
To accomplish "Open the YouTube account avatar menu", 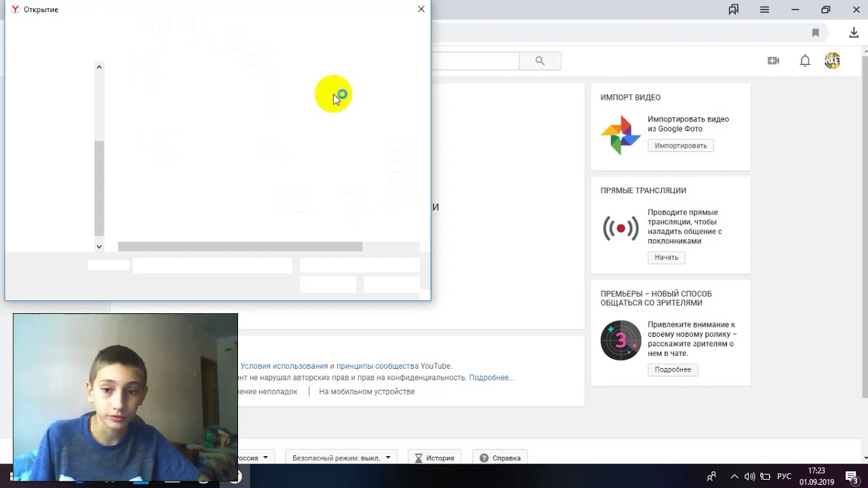I will tap(832, 60).
